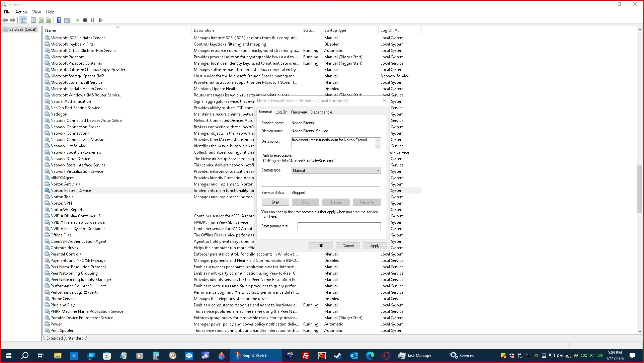The image size is (644, 363).
Task: Click the Export List toolbar icon
Action: (x=49, y=20)
